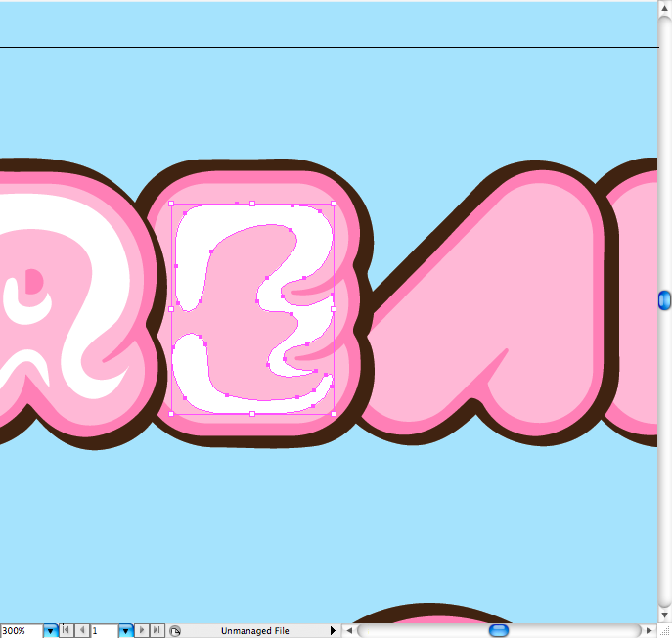Click the Unmanaged File status label
The height and width of the screenshot is (638, 672).
254,631
